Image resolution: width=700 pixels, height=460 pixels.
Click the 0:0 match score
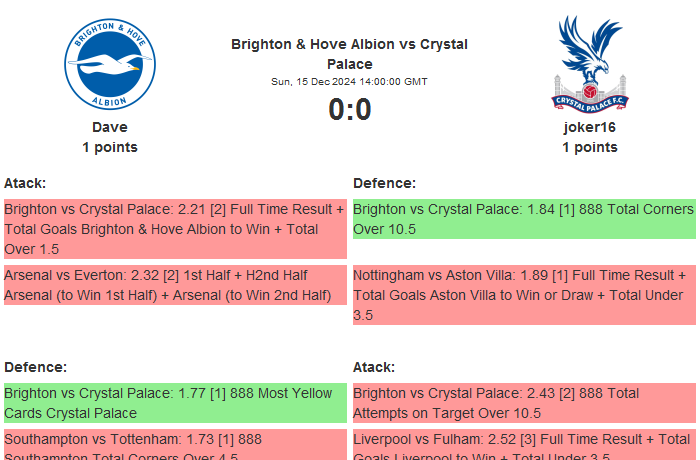349,110
